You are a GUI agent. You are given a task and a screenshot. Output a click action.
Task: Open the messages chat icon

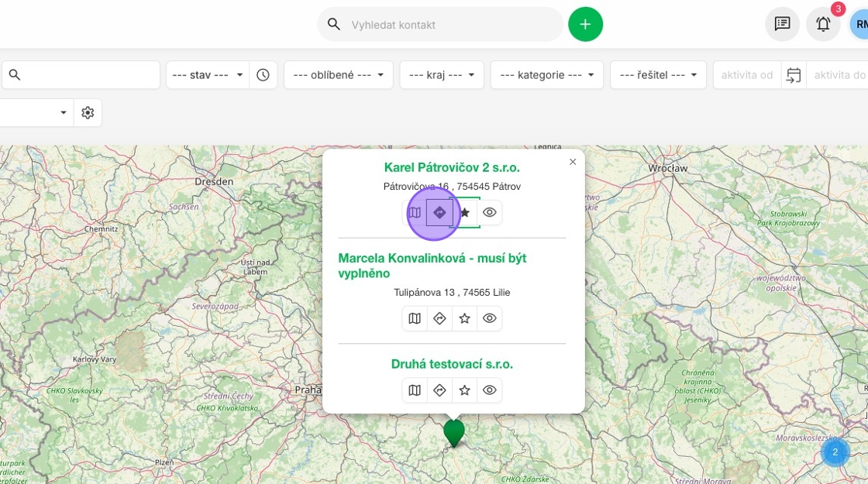(782, 24)
